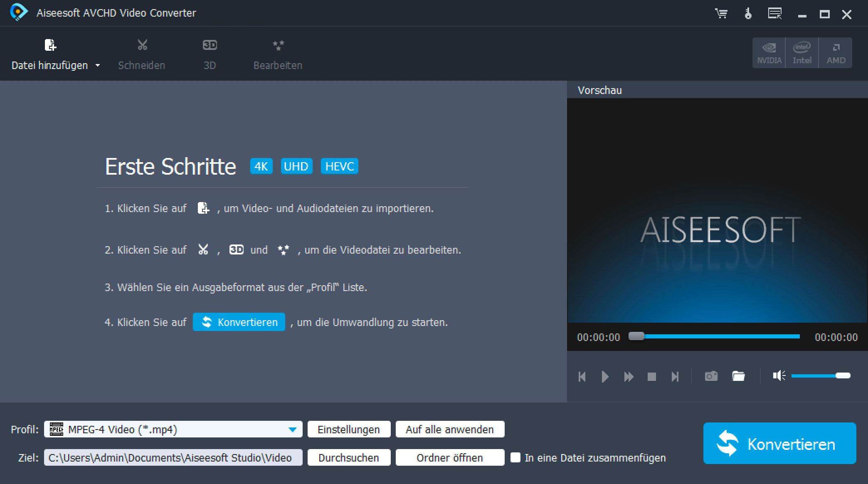Click the Datei hinzufügen add-file icon
This screenshot has height=484, width=868.
(x=50, y=45)
